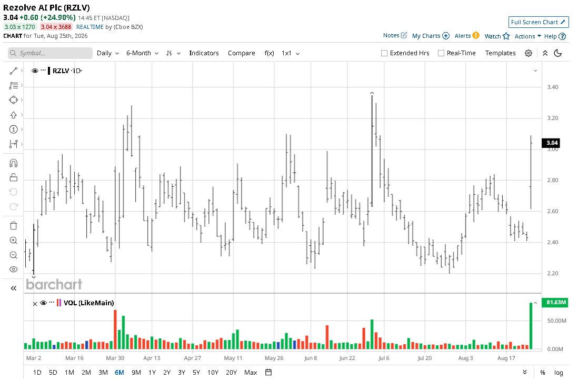Toggle the magnet snap tool

(x=14, y=163)
